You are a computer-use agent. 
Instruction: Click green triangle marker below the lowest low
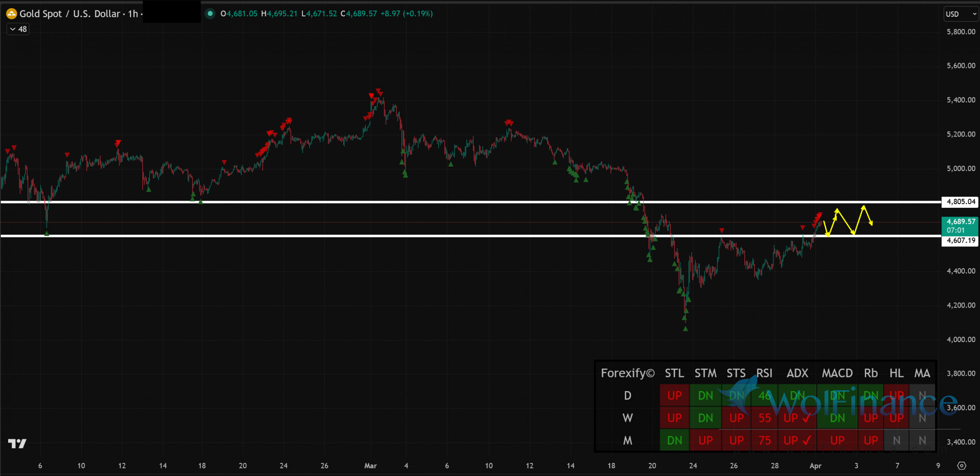685,329
